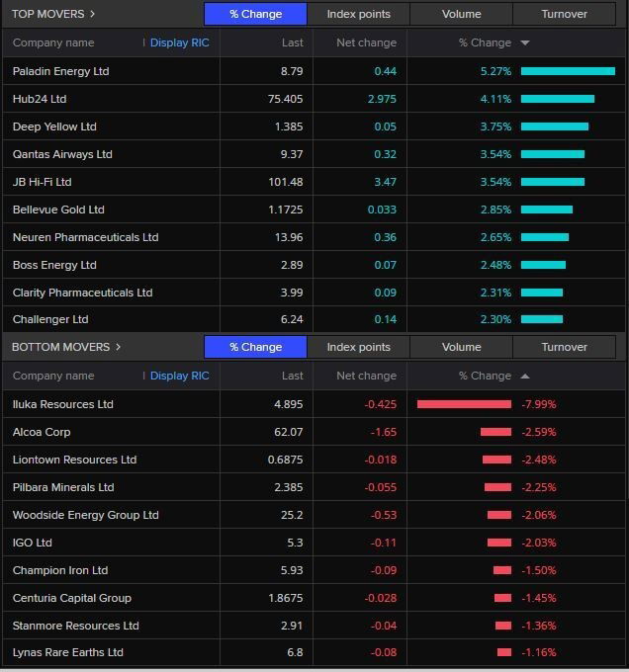Switch Bottom Movers to Index points
This screenshot has height=672, width=629.
coord(358,347)
